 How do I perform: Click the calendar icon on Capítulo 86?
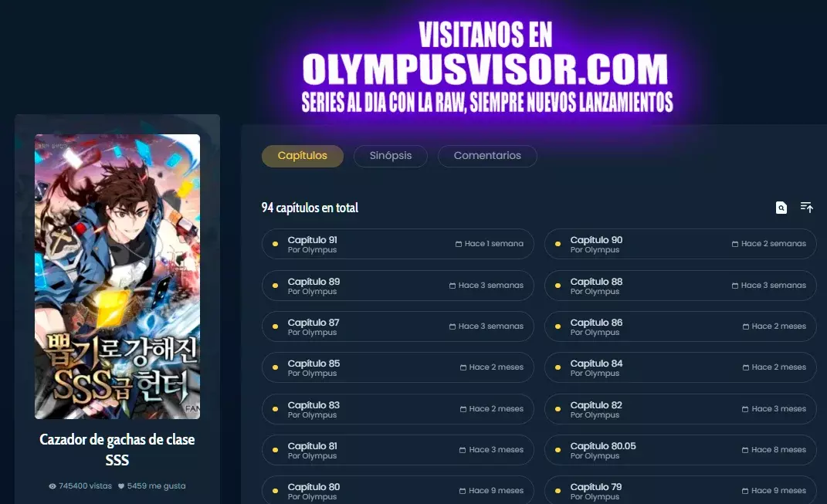pos(746,326)
